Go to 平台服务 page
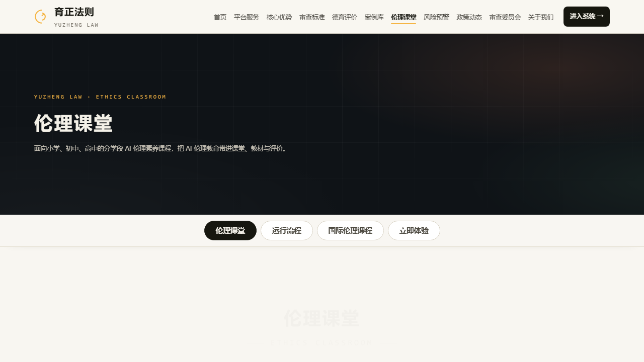The height and width of the screenshot is (362, 644). click(x=247, y=17)
